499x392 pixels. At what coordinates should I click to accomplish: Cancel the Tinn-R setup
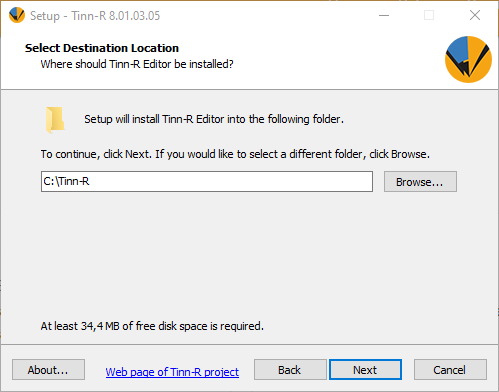(450, 370)
